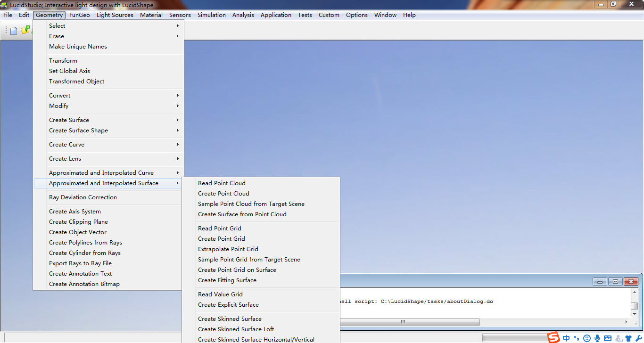Image resolution: width=644 pixels, height=343 pixels.
Task: Choose Create Annotation Text
Action: click(x=108, y=274)
